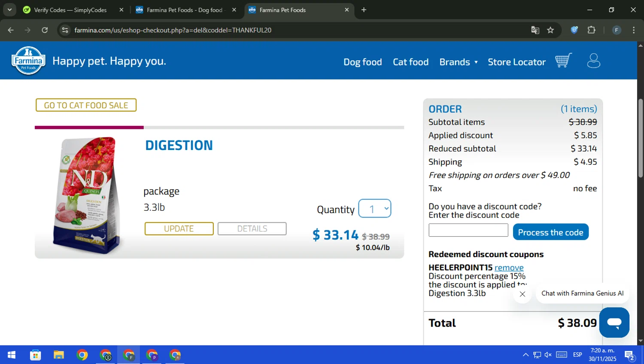Expand the Brands dropdown menu
This screenshot has width=644, height=364.
pyautogui.click(x=458, y=62)
